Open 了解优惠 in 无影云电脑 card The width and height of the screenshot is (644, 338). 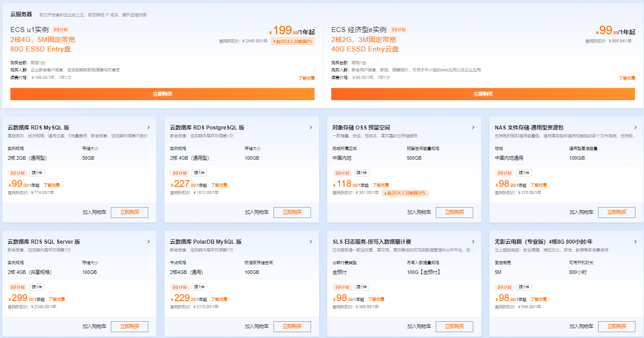pos(539,299)
